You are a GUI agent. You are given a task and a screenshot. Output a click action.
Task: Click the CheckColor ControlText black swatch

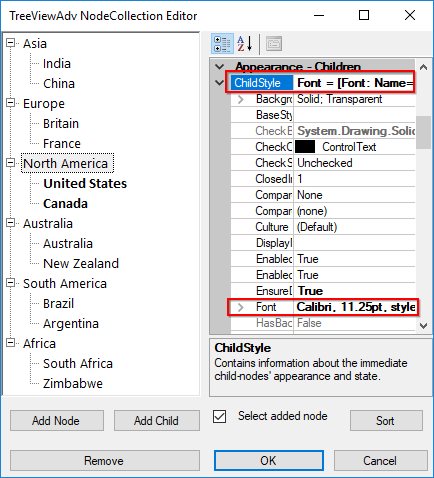[305, 147]
